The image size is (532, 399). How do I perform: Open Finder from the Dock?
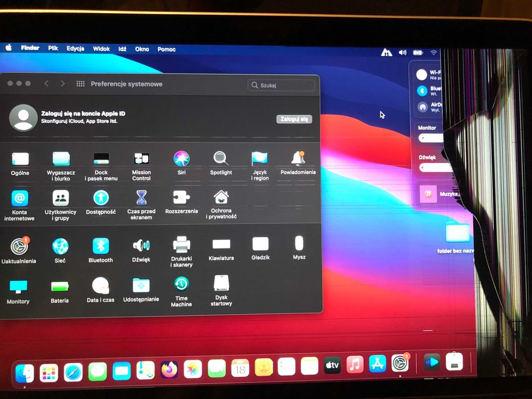pyautogui.click(x=25, y=373)
